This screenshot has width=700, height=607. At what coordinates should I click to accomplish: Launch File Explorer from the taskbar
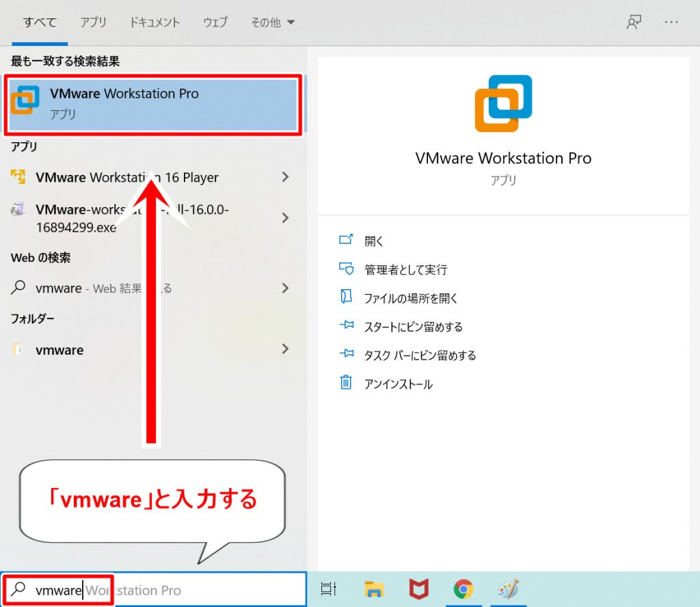(373, 589)
